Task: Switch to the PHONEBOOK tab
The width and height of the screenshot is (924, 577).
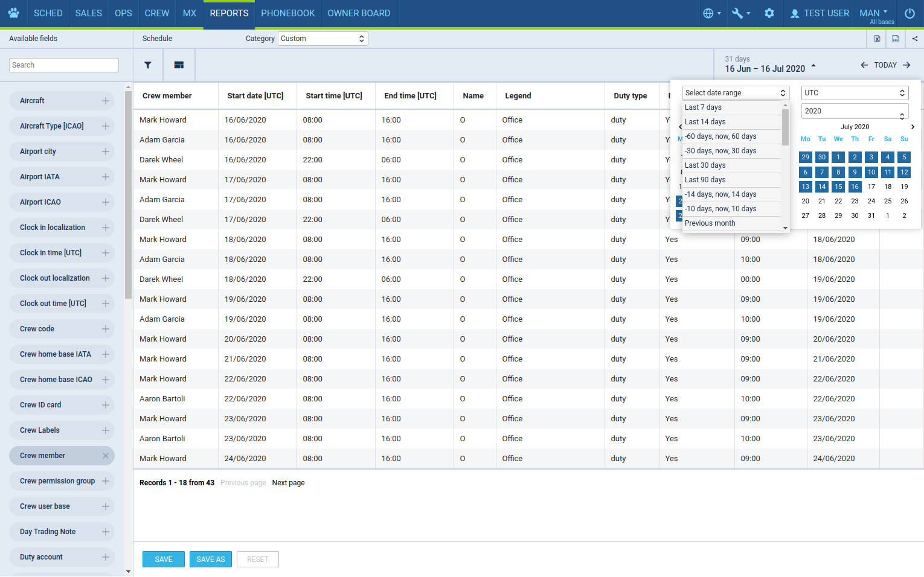Action: pyautogui.click(x=287, y=13)
